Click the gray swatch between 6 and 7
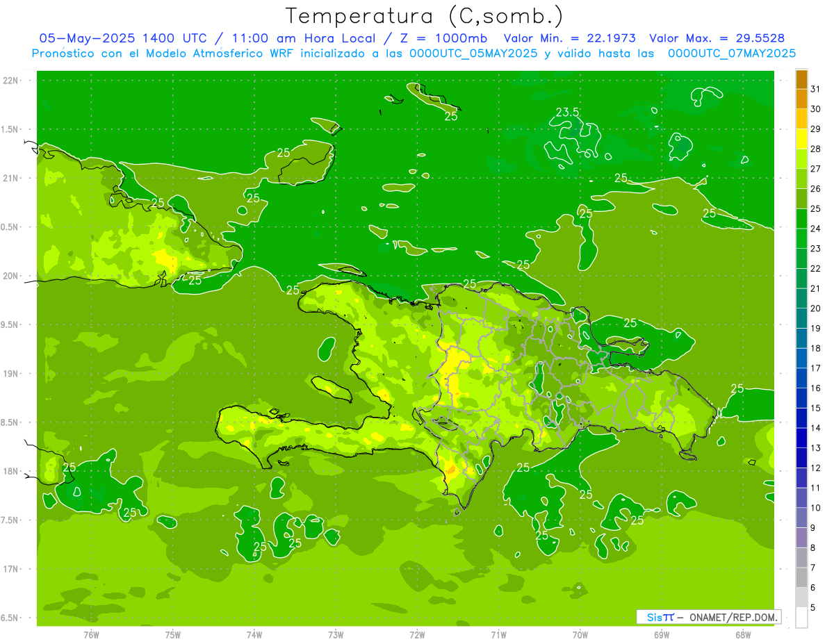The width and height of the screenshot is (834, 644). point(801,577)
